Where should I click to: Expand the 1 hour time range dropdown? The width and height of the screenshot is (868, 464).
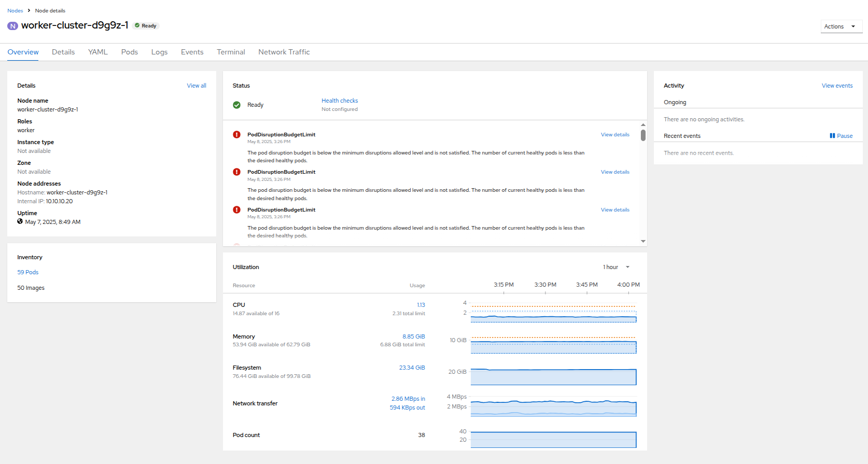(616, 267)
